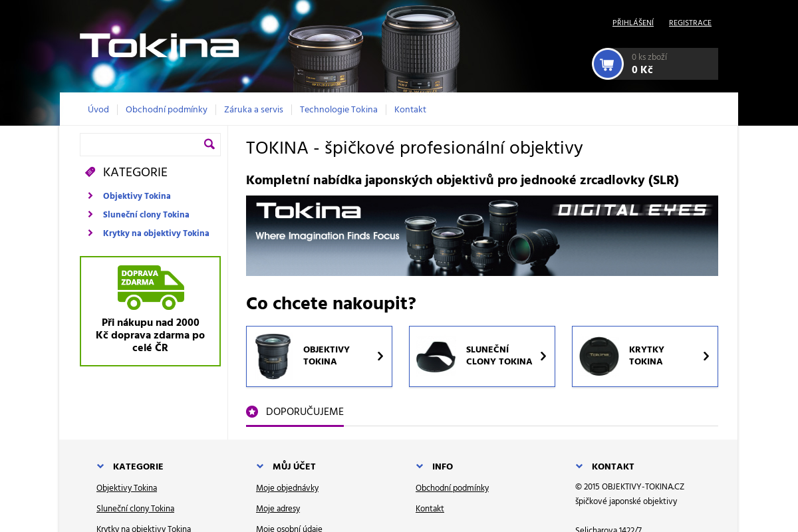Collapse the footer Můj účet chevron
This screenshot has height=532, width=798.
coord(260,466)
